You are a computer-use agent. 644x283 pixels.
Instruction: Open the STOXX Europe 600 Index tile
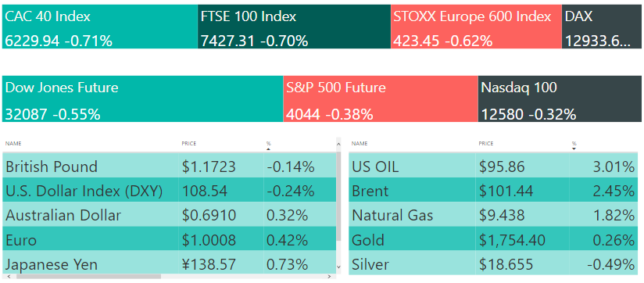pyautogui.click(x=476, y=27)
